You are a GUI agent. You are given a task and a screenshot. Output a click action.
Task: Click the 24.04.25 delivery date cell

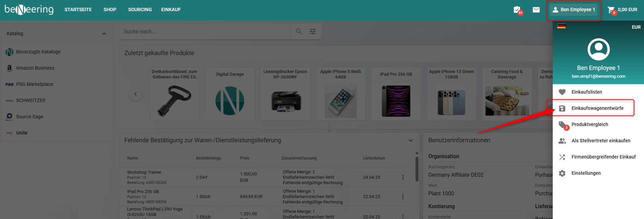[372, 177]
